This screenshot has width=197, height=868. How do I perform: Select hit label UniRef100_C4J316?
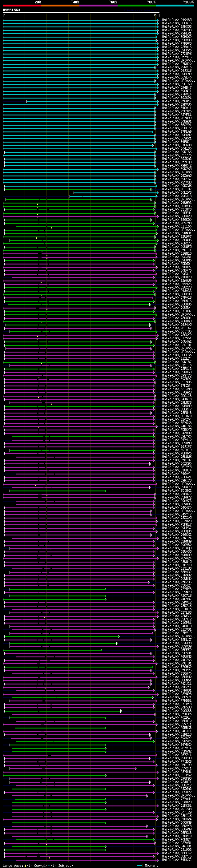click(x=177, y=71)
